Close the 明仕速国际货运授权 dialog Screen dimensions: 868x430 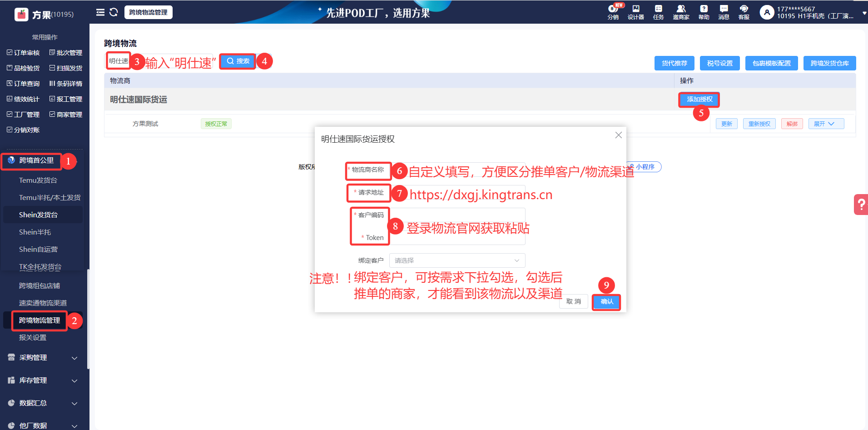(x=618, y=135)
